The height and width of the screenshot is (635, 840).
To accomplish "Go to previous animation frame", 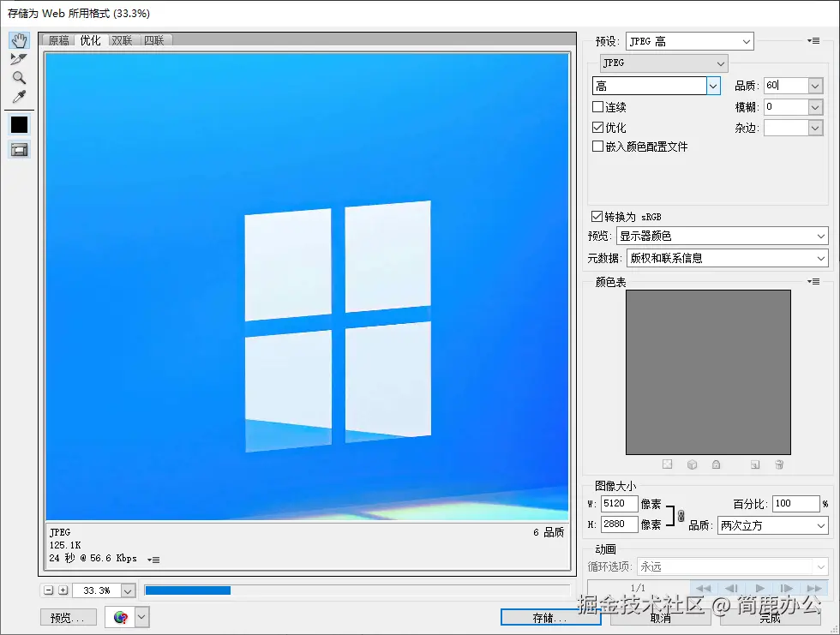I will click(731, 589).
